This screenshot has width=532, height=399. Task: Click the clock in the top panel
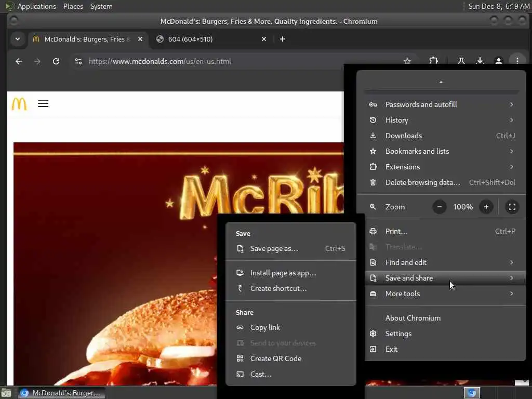[x=499, y=6]
